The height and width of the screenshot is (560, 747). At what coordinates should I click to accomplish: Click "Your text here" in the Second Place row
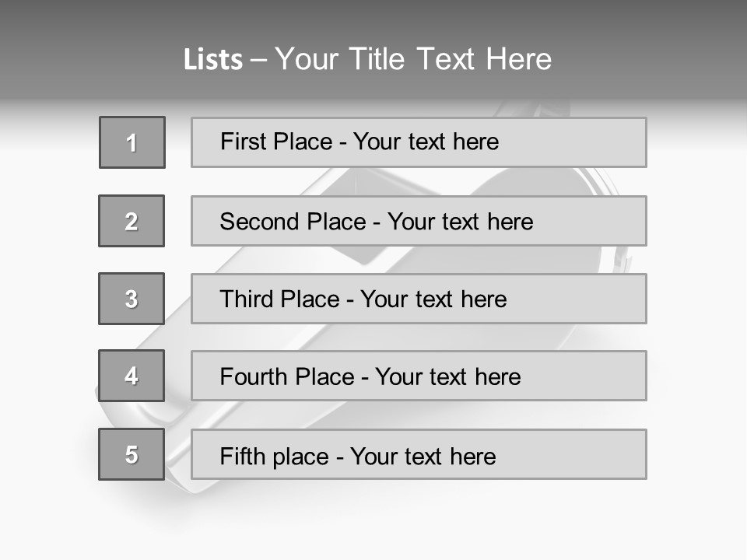pyautogui.click(x=460, y=222)
